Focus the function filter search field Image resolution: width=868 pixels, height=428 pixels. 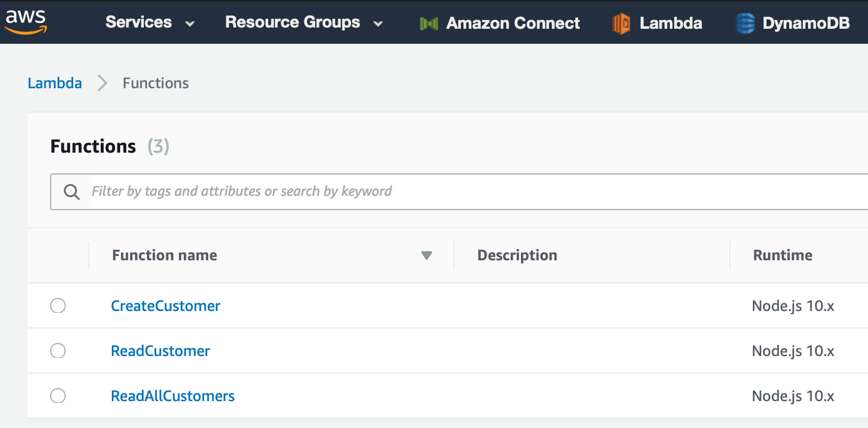459,191
